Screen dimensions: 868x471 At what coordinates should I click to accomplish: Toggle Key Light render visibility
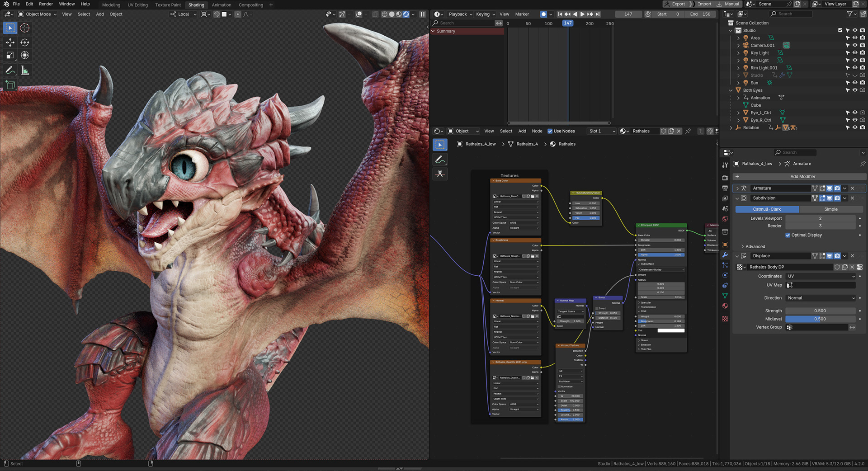863,53
